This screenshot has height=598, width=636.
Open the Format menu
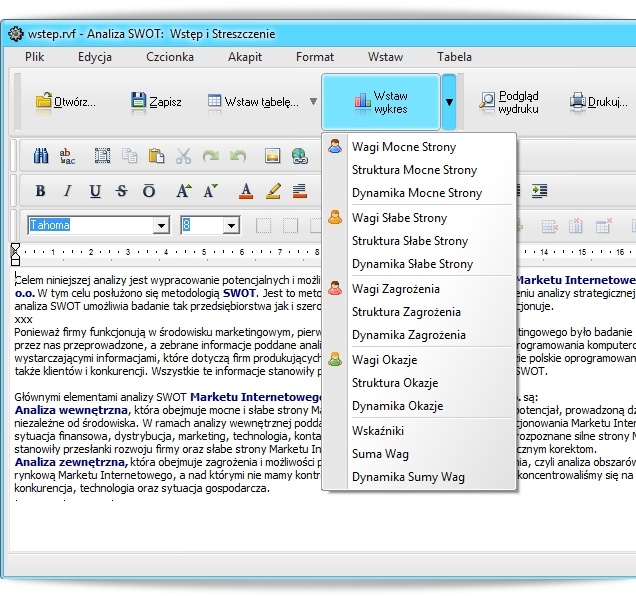[315, 57]
